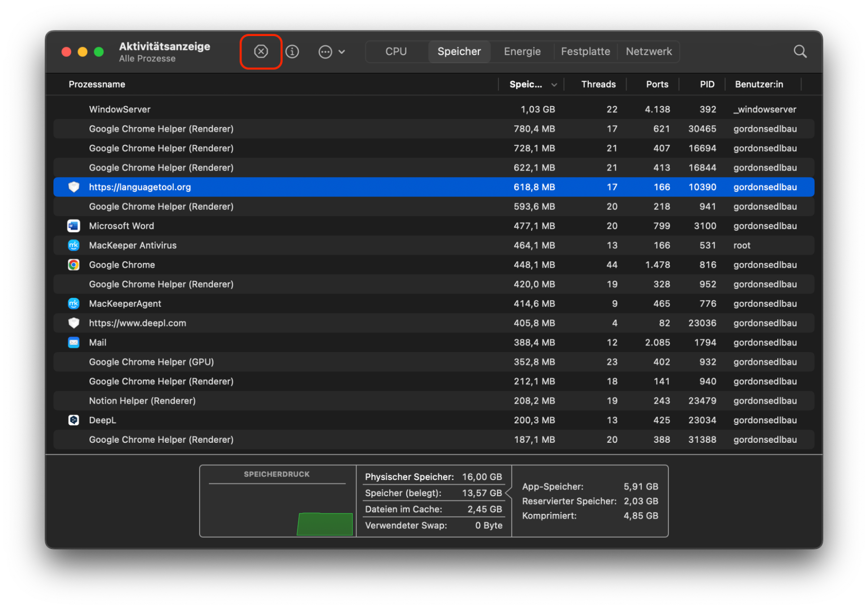Open the Festplatte tab
Image resolution: width=868 pixels, height=609 pixels.
pyautogui.click(x=585, y=51)
